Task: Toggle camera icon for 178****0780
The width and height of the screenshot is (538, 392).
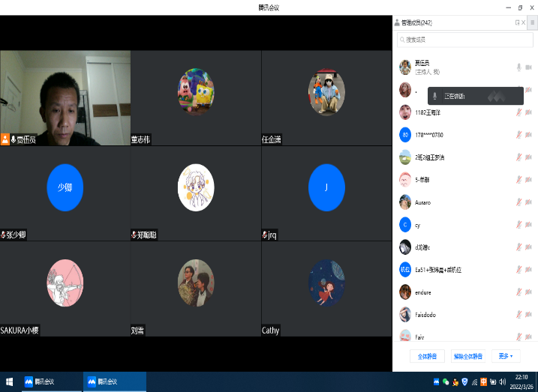Action: pos(529,135)
